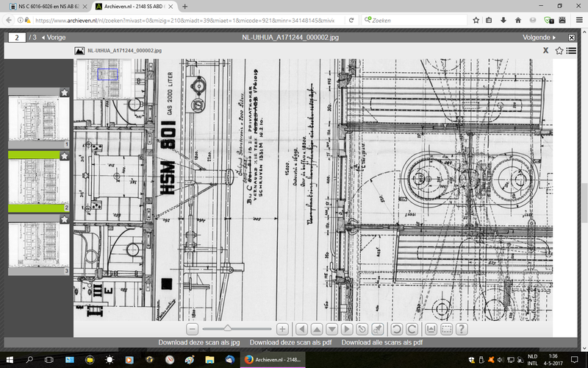
Task: Click the NLD INTL language indicator
Action: tap(532, 360)
